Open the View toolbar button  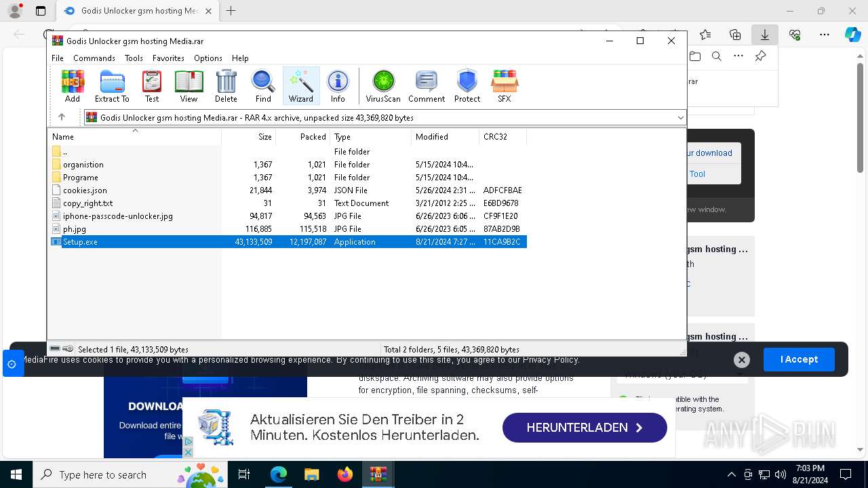(189, 86)
